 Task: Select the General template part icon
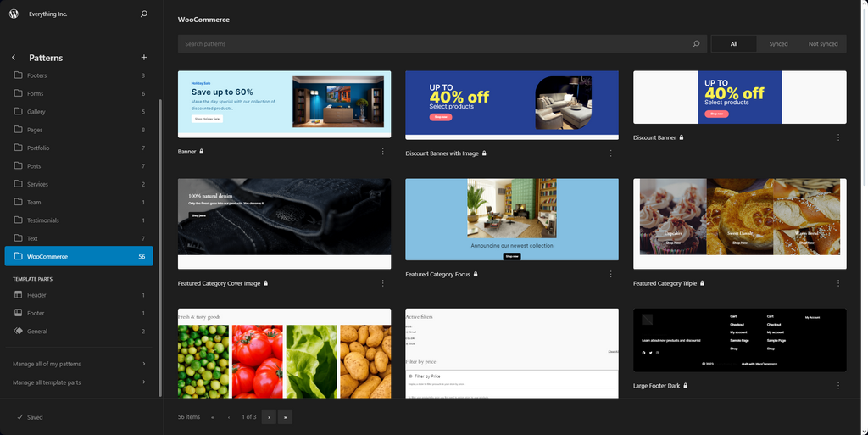tap(19, 332)
